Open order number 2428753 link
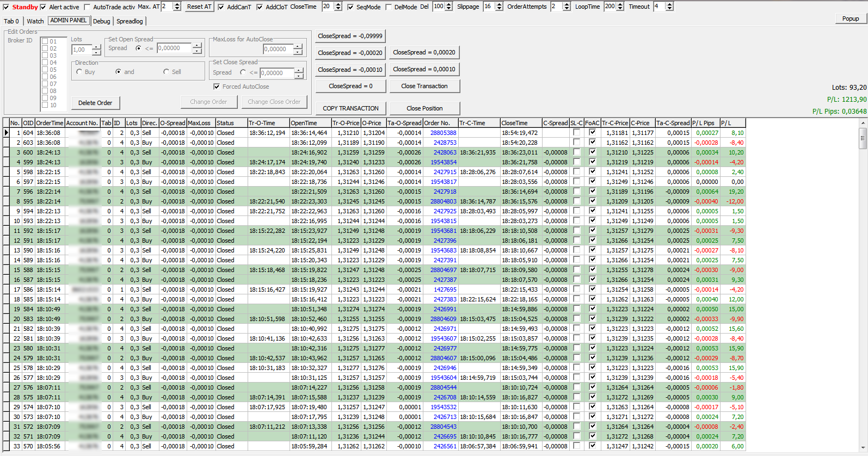 [x=445, y=143]
